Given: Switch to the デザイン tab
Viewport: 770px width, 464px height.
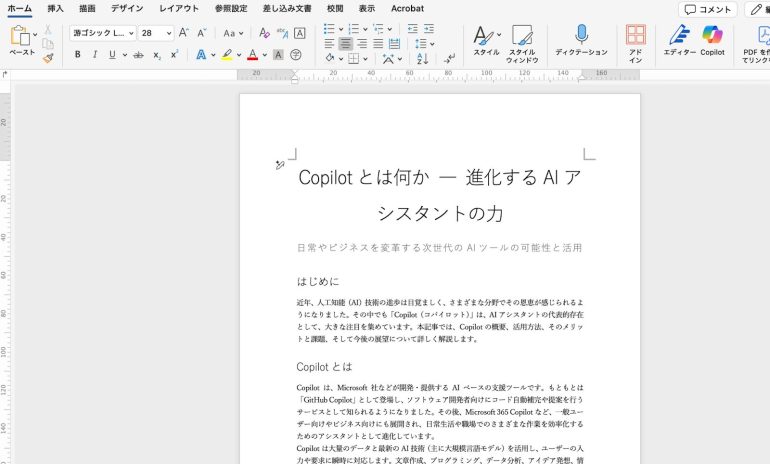Looking at the screenshot, I should tap(127, 8).
